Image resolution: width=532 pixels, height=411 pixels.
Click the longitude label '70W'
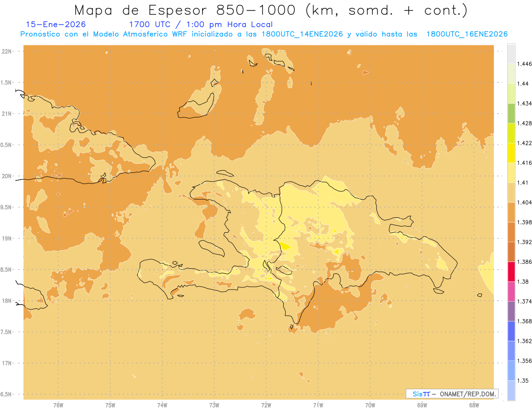point(370,405)
